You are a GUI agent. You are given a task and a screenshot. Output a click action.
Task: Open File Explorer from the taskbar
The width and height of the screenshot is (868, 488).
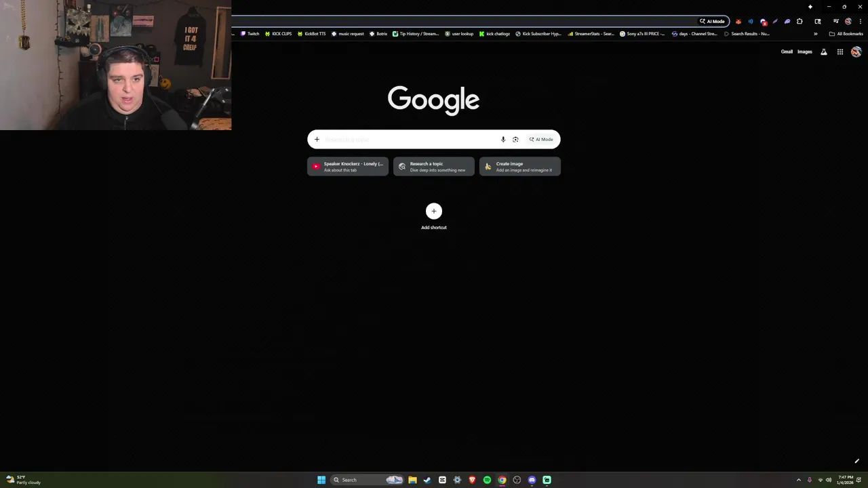(x=412, y=480)
